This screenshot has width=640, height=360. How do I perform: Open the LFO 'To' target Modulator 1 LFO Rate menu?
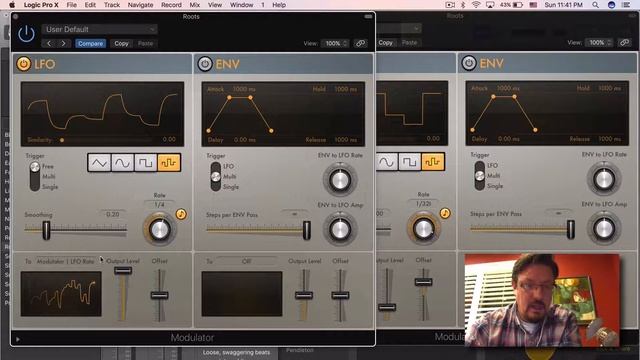65,261
